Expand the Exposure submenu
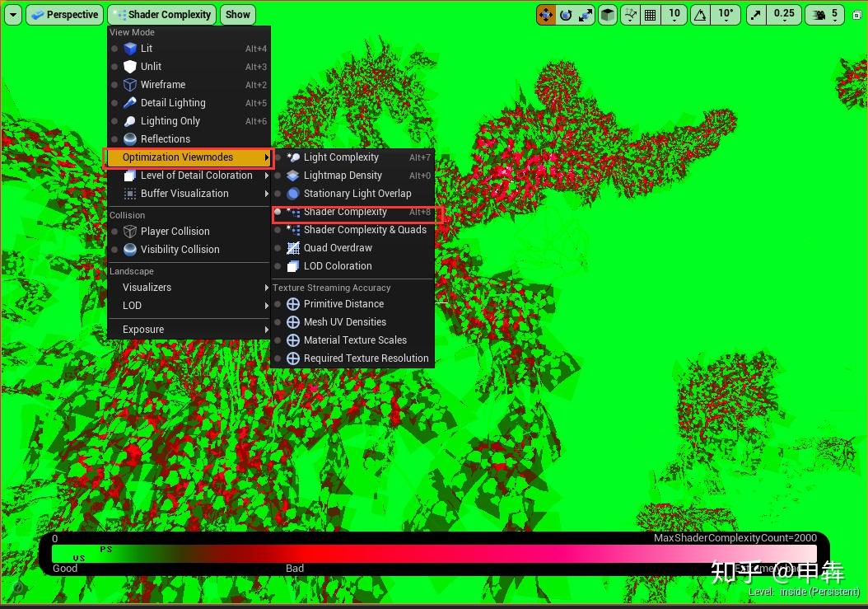This screenshot has width=868, height=609. (x=142, y=330)
